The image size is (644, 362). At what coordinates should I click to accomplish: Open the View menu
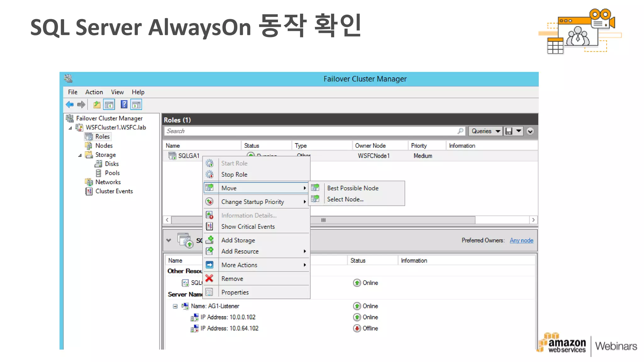pos(117,92)
